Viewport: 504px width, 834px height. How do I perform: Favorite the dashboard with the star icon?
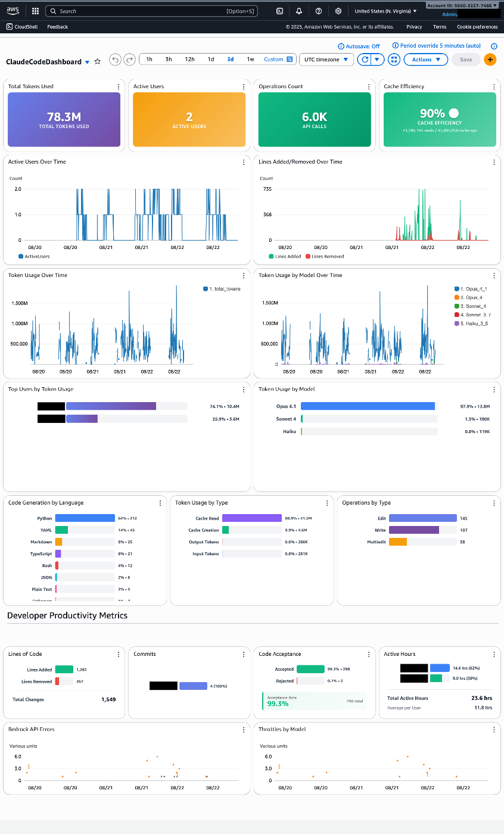click(98, 61)
